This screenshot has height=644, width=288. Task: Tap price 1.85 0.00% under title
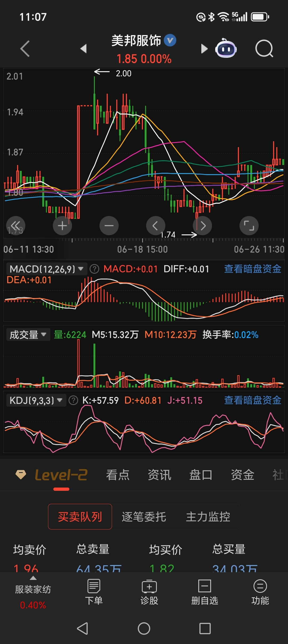[144, 59]
